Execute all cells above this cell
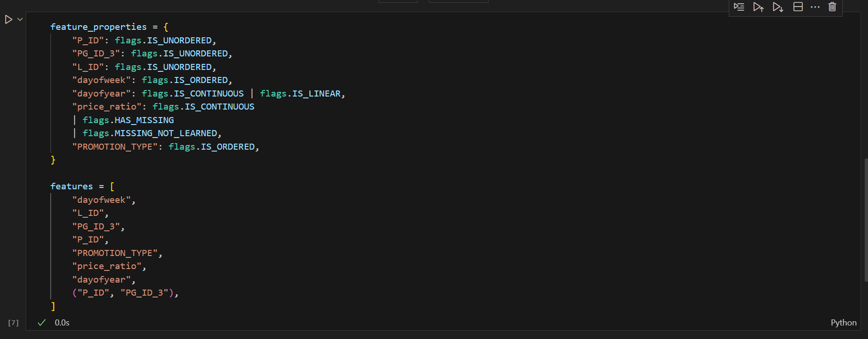Screen dimensions: 868x339 tap(759, 7)
